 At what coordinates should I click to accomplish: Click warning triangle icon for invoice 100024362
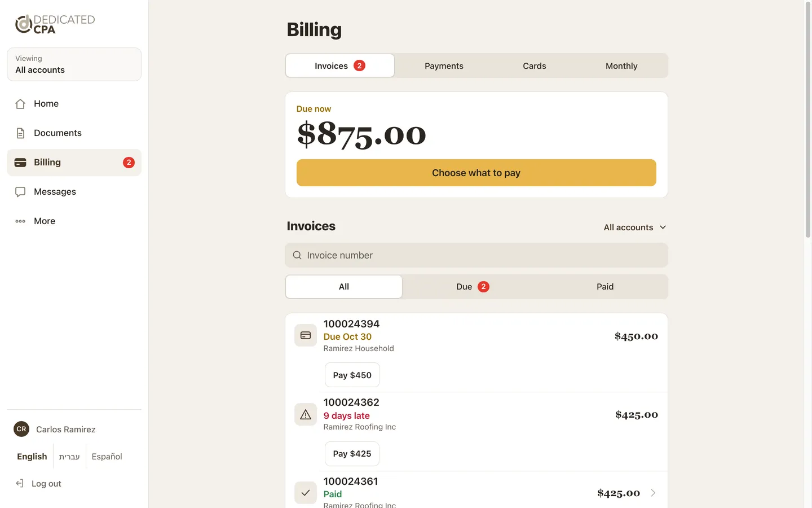[306, 414]
